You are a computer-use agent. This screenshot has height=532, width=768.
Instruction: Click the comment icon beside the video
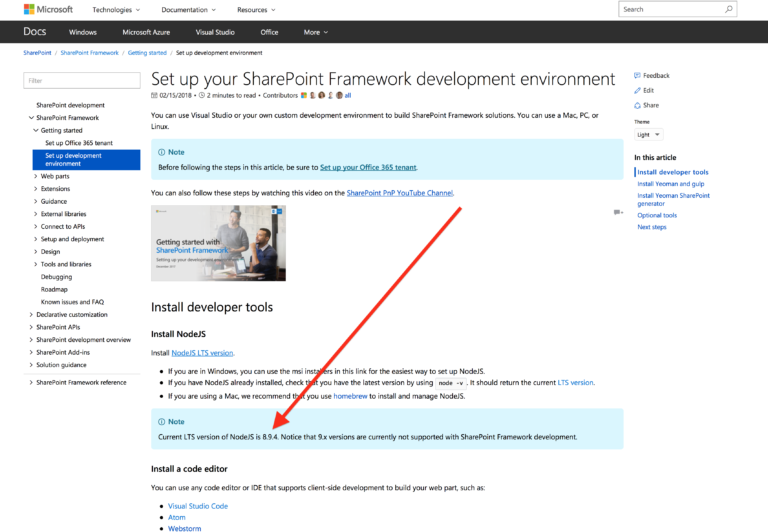point(618,212)
